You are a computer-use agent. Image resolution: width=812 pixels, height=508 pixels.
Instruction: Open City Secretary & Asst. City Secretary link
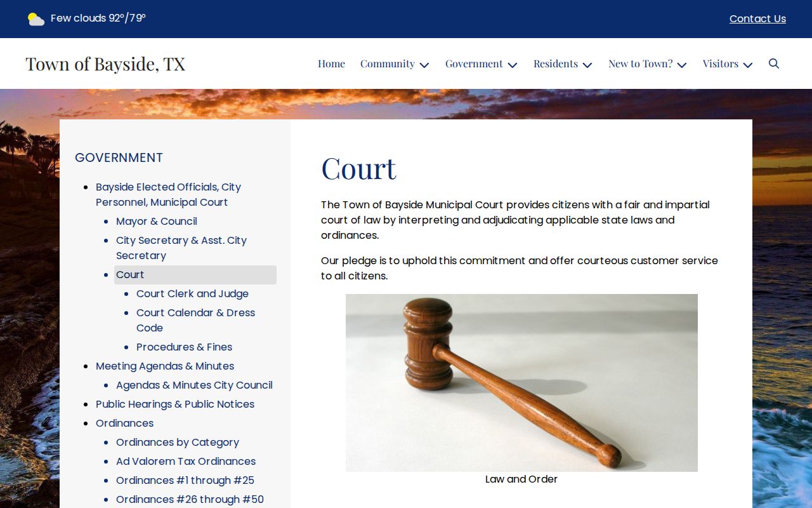(x=181, y=248)
